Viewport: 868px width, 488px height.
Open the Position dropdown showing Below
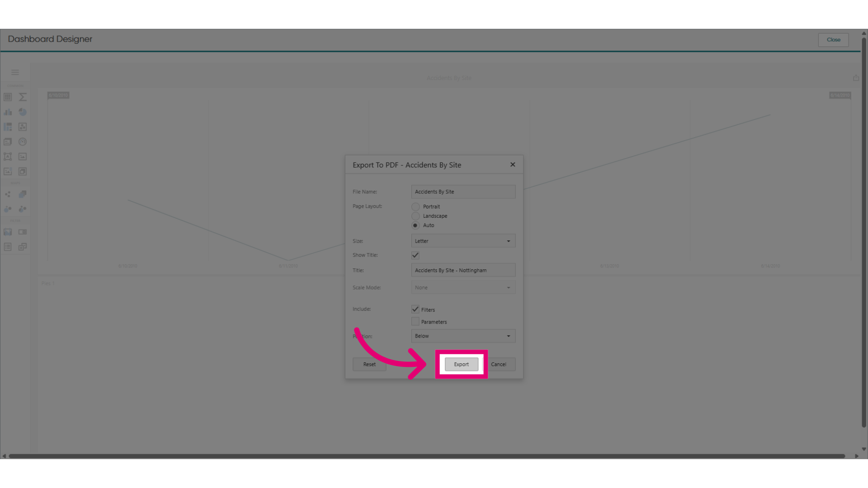point(463,336)
